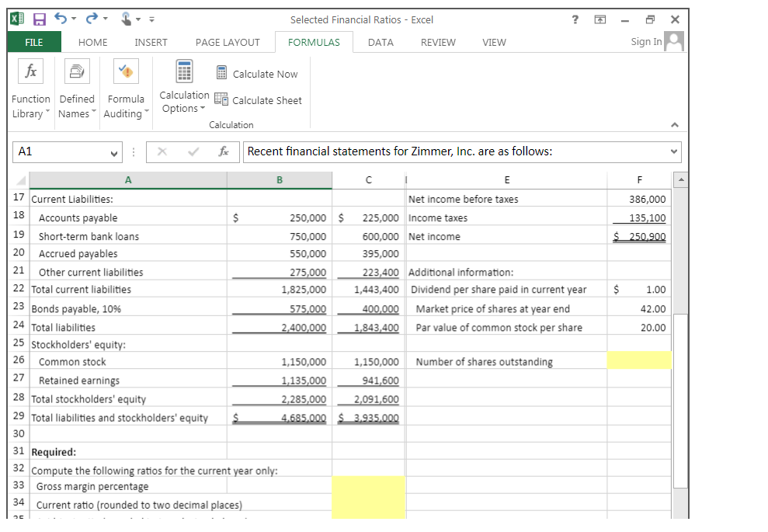Open Excel Help question mark
The width and height of the screenshot is (768, 532).
click(575, 19)
